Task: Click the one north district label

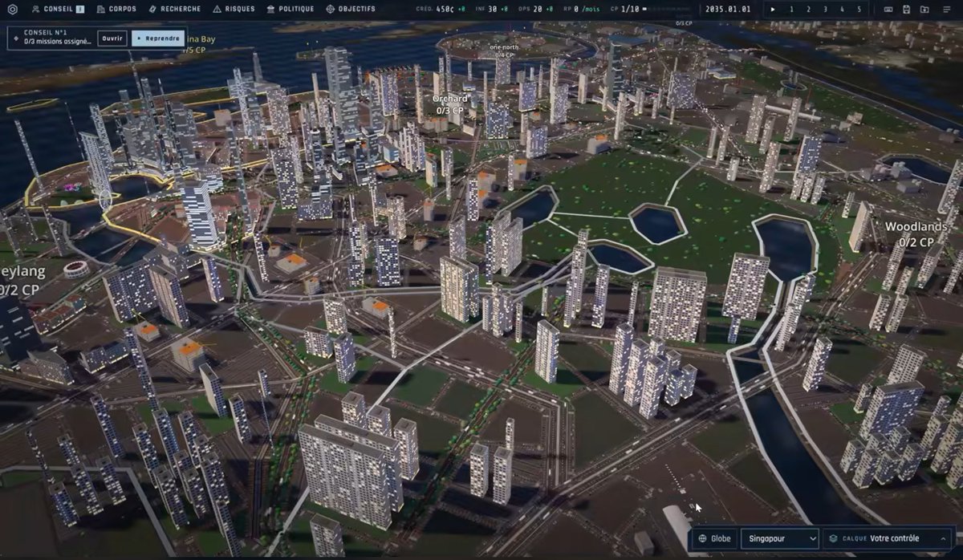Action: coord(504,47)
